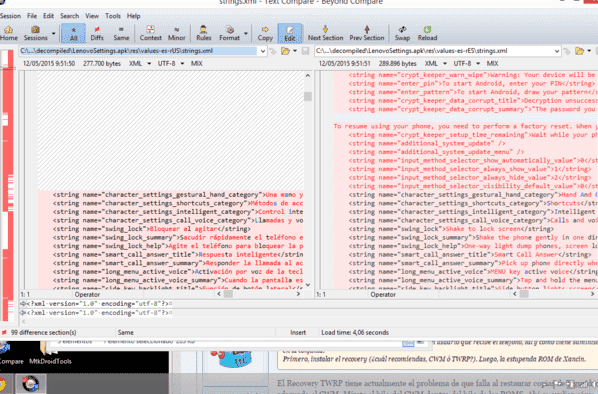Screen dimensions: 598x394
Task: Click the difference overview thumbnail map
Action: pos(7,185)
